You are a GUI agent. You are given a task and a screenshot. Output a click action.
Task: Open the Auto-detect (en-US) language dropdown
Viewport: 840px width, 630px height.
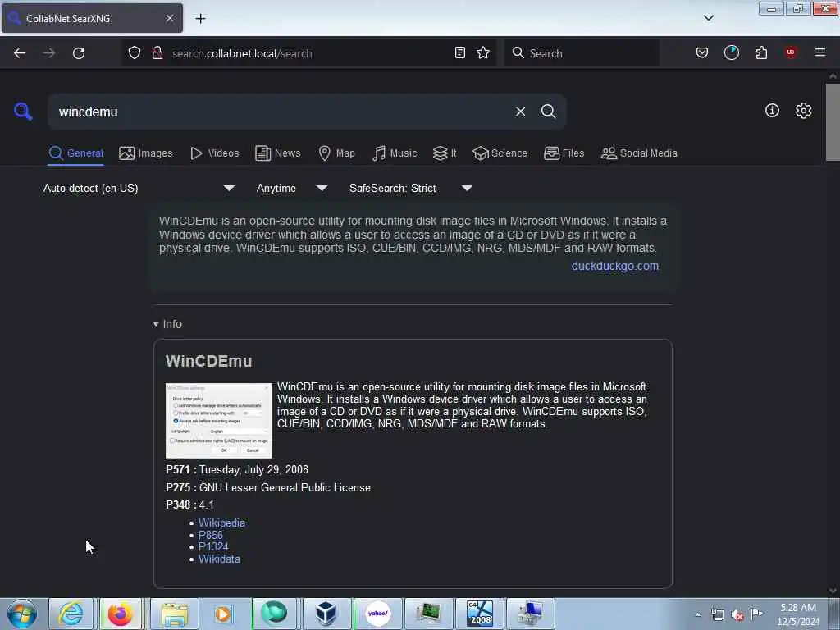[139, 188]
